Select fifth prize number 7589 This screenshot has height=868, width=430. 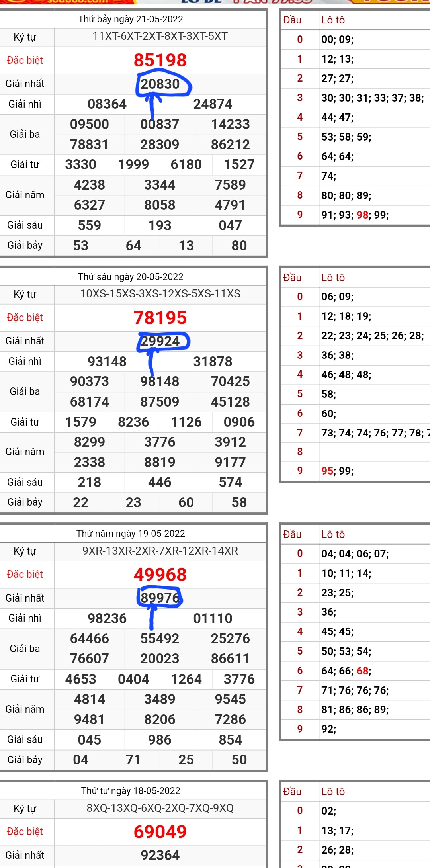[231, 185]
